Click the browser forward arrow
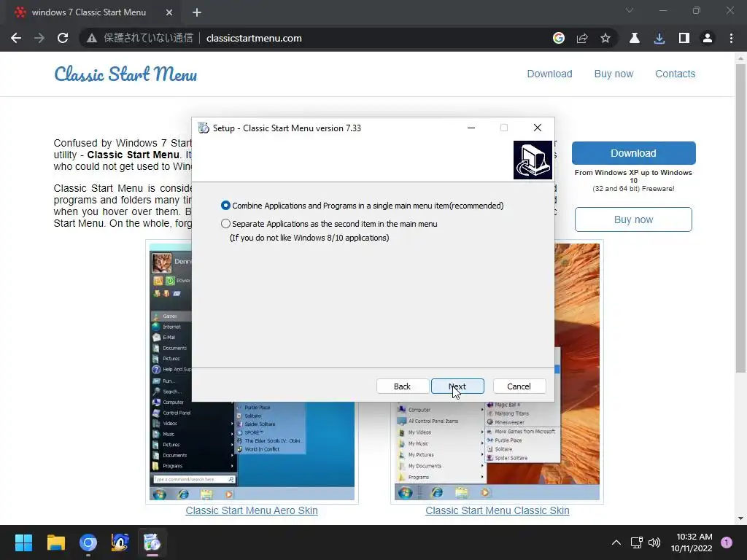This screenshot has width=747, height=560. [39, 38]
